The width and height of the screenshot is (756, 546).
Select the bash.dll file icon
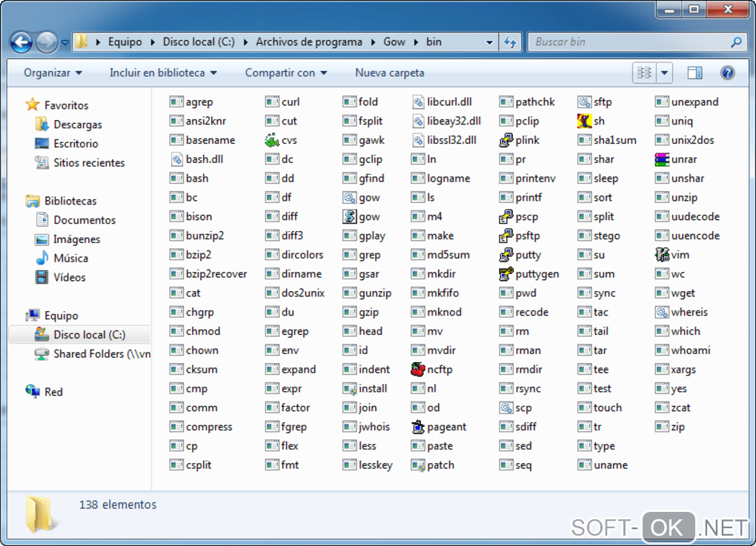pos(177,159)
